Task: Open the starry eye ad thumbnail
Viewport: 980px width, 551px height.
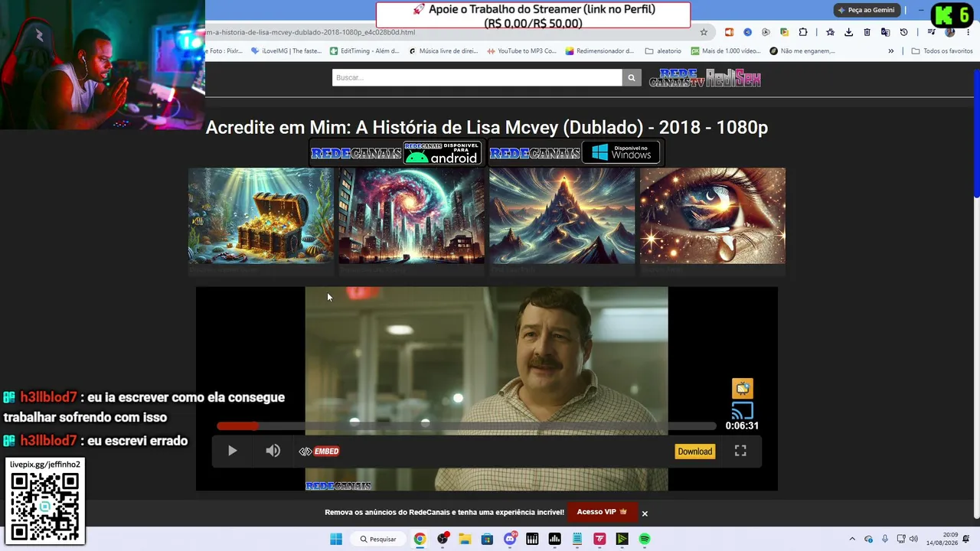Action: pos(713,216)
